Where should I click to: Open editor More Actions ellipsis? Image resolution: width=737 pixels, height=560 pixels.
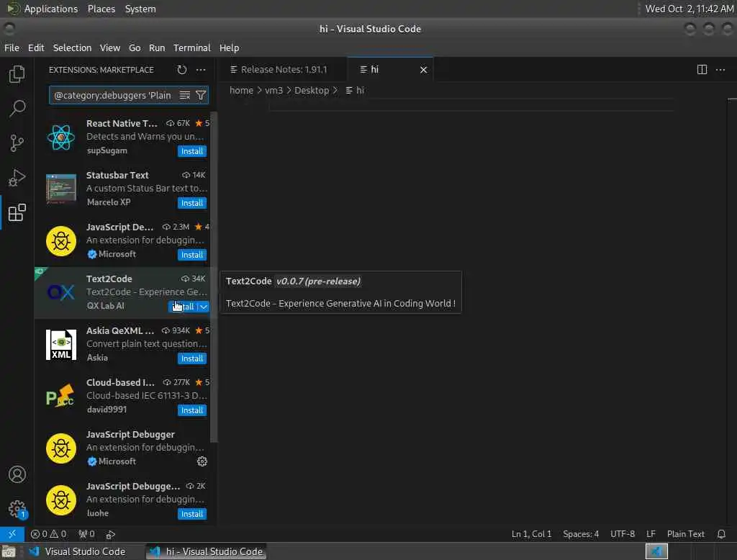pos(720,70)
